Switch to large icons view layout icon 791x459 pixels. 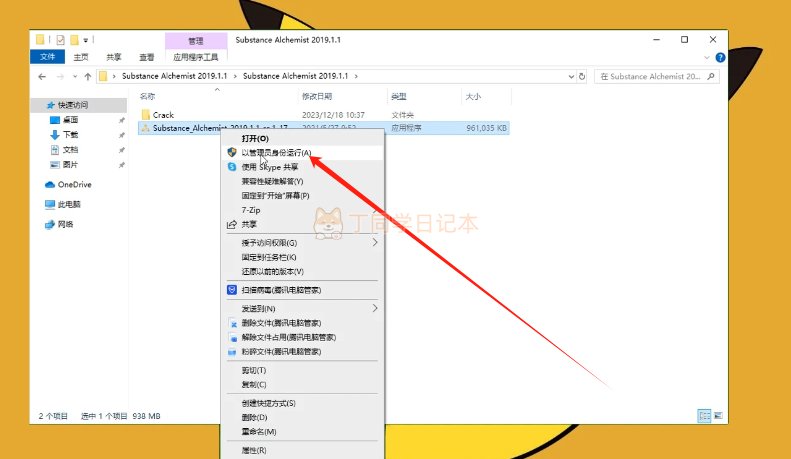718,416
